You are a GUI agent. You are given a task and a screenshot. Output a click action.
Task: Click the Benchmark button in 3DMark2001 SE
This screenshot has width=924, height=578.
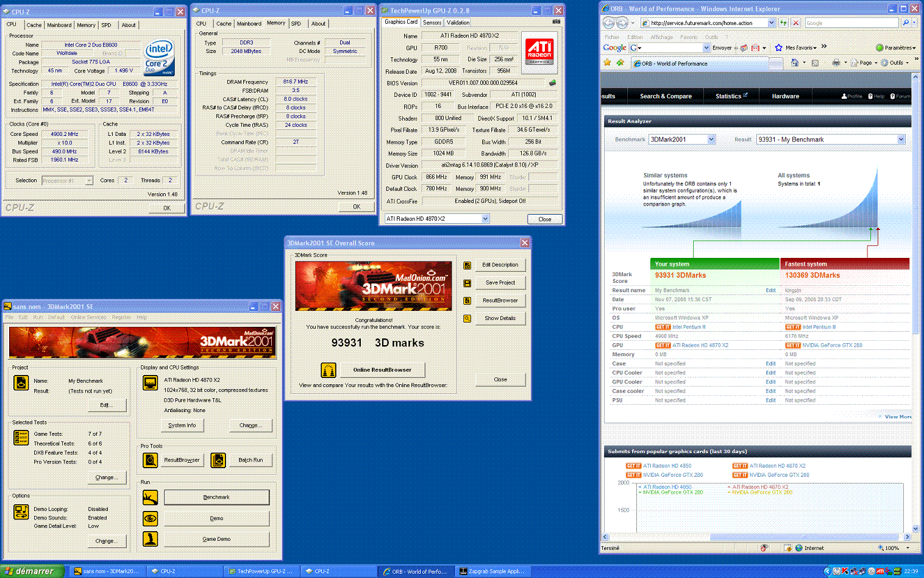pos(216,498)
